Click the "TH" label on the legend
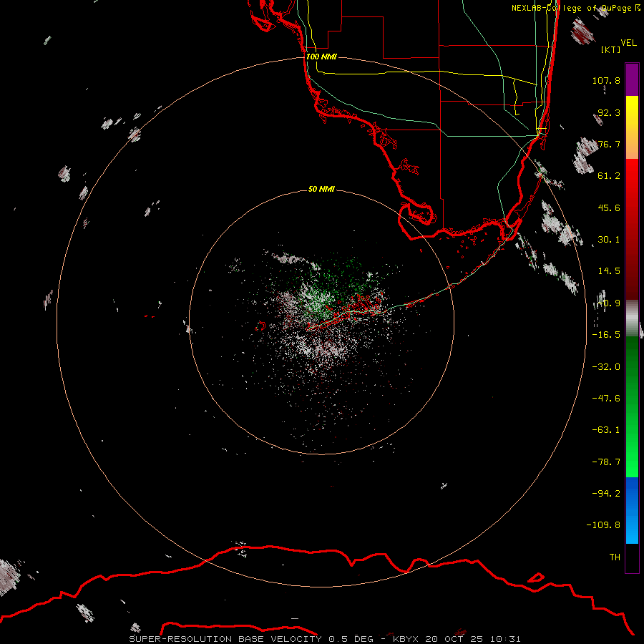This screenshot has height=644, width=644. click(615, 557)
